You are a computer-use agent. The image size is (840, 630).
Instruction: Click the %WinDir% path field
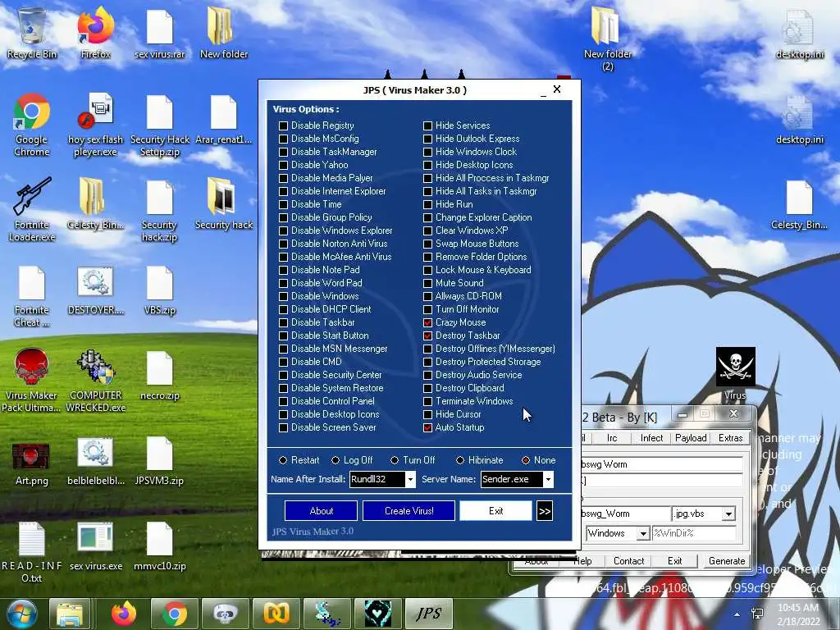(694, 533)
